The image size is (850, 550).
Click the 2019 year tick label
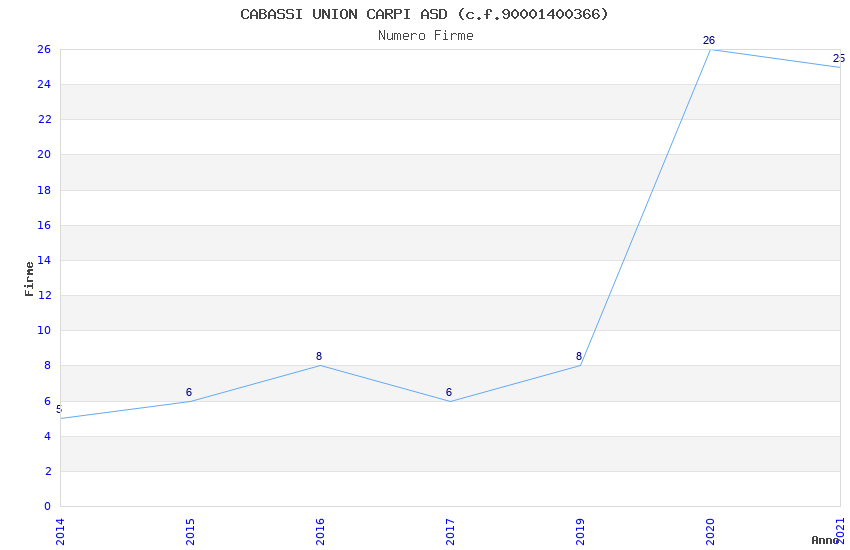[580, 532]
